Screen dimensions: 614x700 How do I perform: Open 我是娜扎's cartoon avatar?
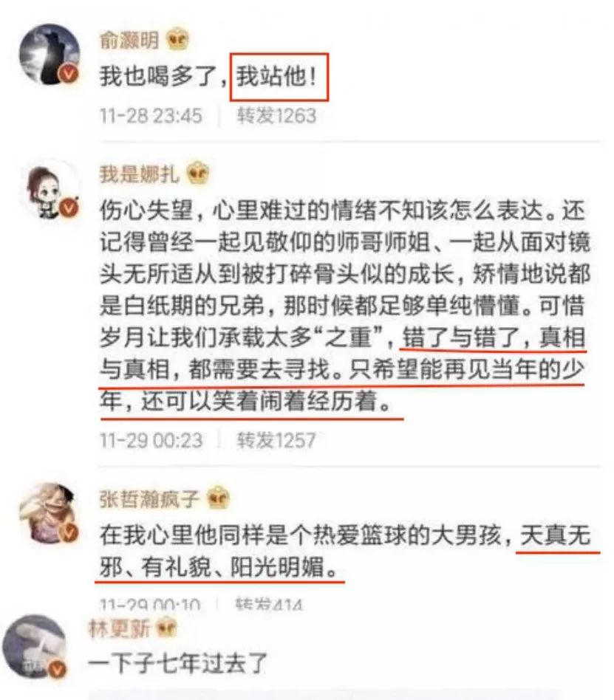click(x=52, y=189)
